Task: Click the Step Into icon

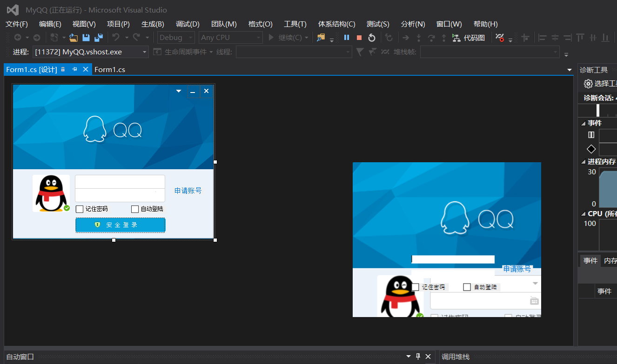Action: pos(419,38)
